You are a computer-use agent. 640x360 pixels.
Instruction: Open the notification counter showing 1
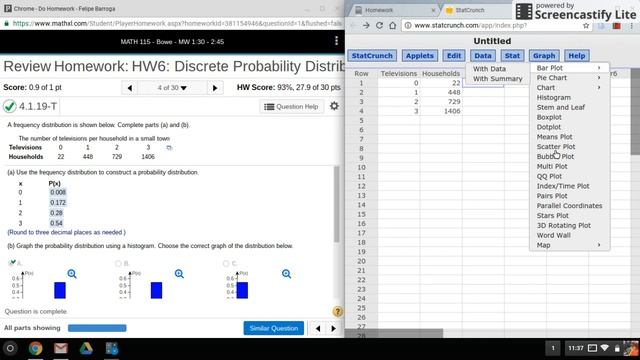click(553, 348)
